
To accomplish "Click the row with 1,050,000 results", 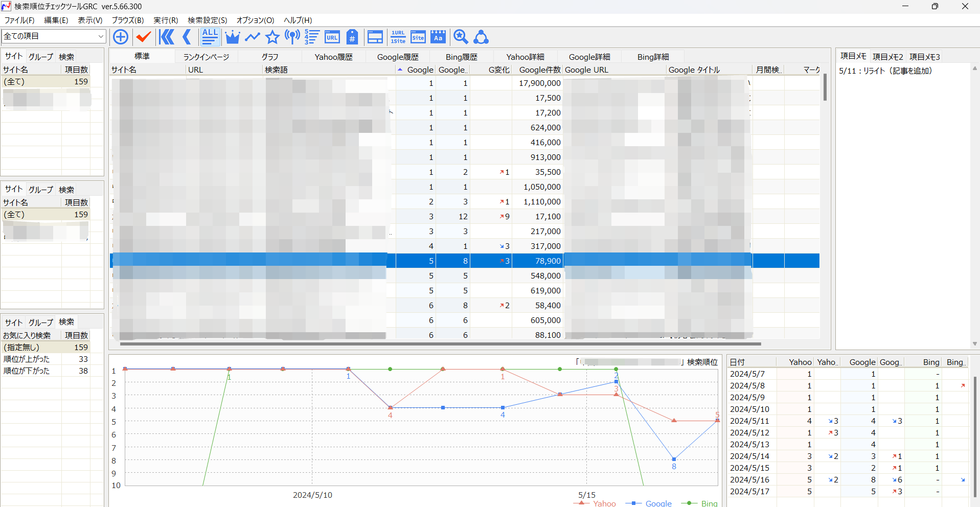I will pyautogui.click(x=465, y=187).
